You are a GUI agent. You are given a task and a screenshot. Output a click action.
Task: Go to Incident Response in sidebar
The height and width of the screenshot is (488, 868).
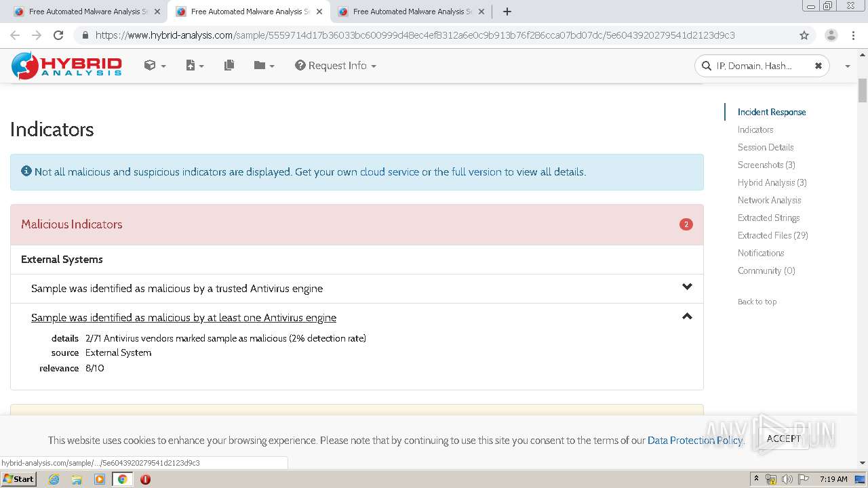772,112
